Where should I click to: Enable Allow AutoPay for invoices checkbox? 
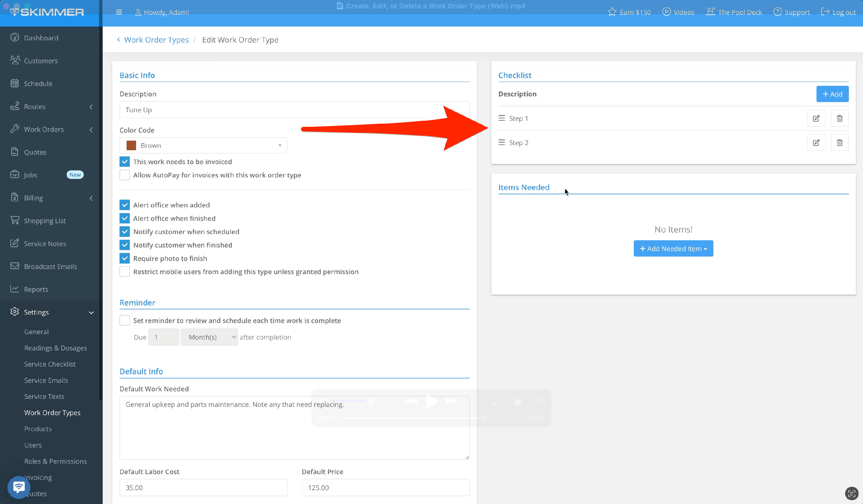pos(125,175)
